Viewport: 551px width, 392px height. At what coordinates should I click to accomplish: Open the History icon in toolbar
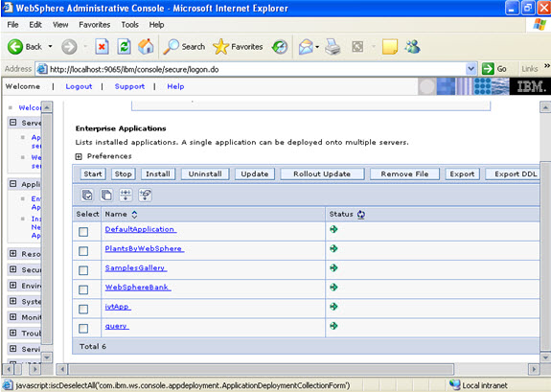click(x=280, y=47)
